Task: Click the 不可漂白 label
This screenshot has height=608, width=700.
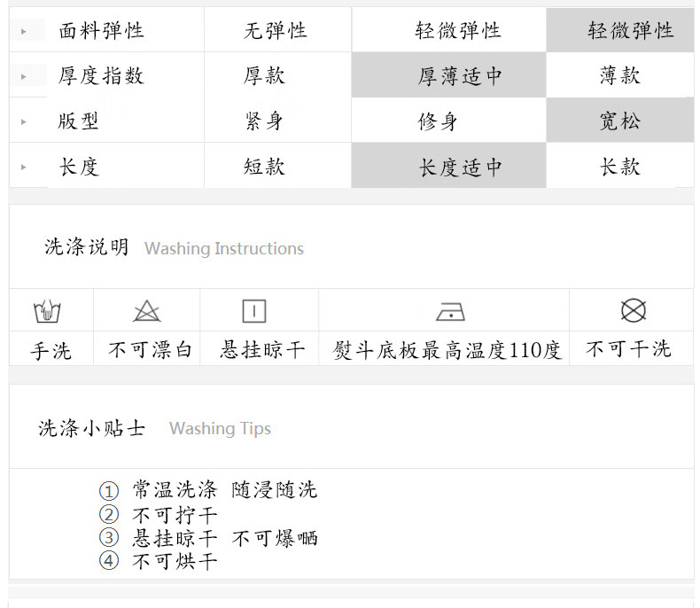Action: (x=151, y=350)
